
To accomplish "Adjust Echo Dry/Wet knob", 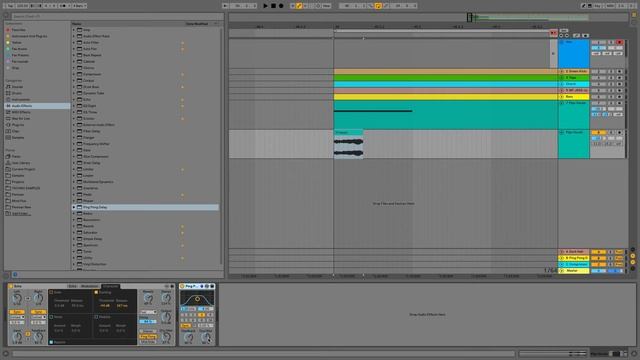I will pos(166,337).
